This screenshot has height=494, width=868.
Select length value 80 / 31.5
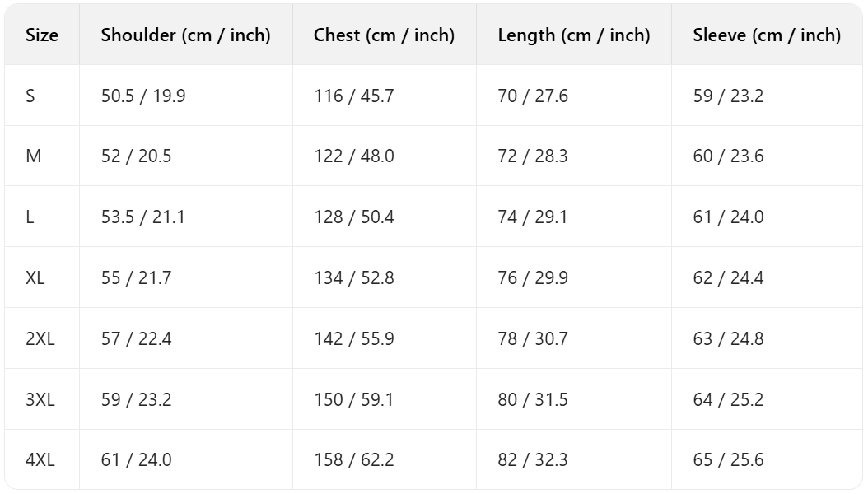(532, 400)
